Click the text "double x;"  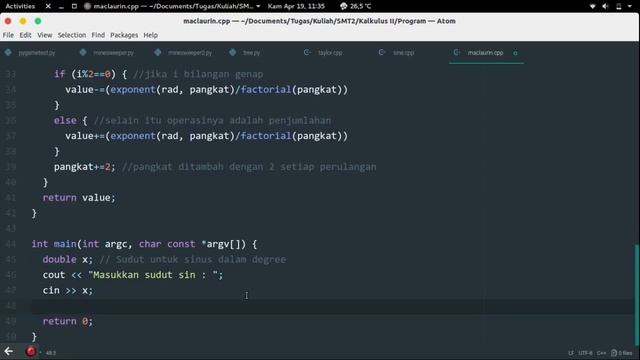click(x=68, y=260)
